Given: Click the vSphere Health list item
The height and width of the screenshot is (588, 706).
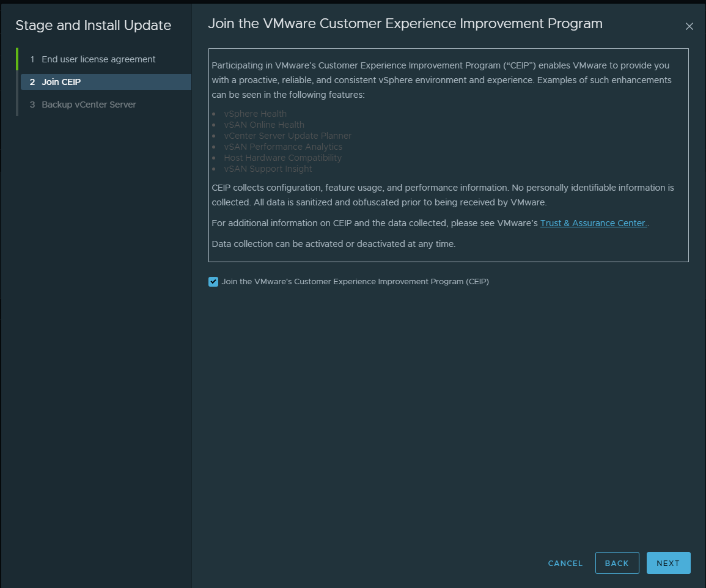Looking at the screenshot, I should click(255, 114).
